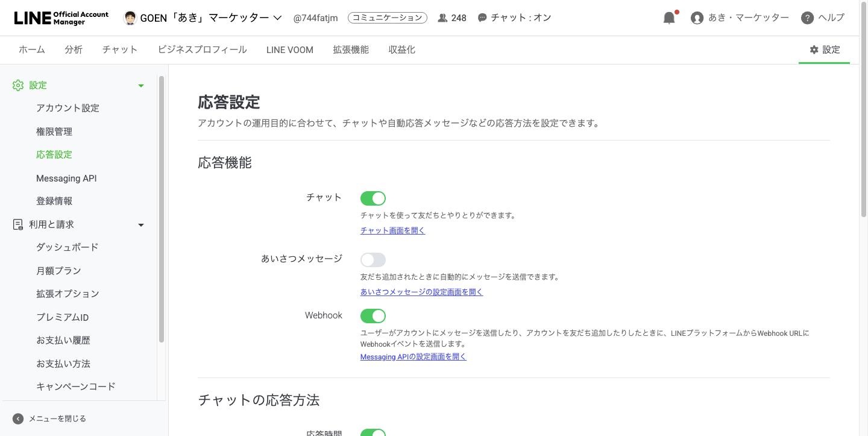
Task: Disable the Webhook toggle
Action: tap(373, 316)
